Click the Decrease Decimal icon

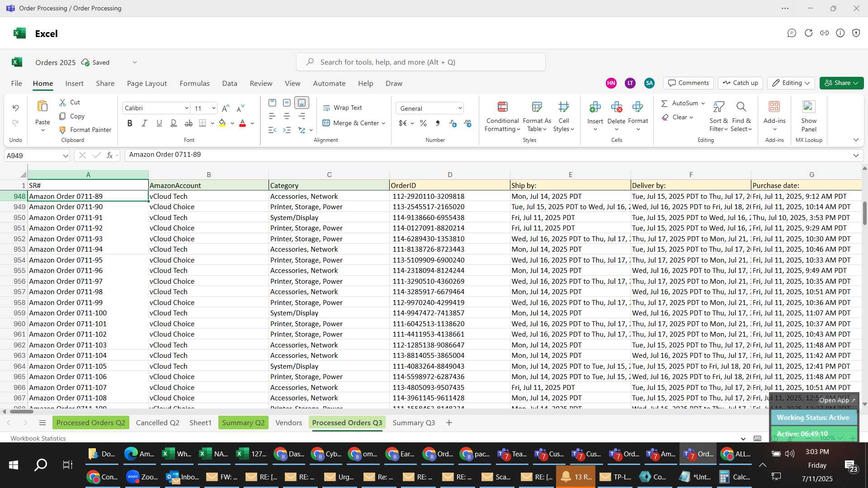click(467, 123)
